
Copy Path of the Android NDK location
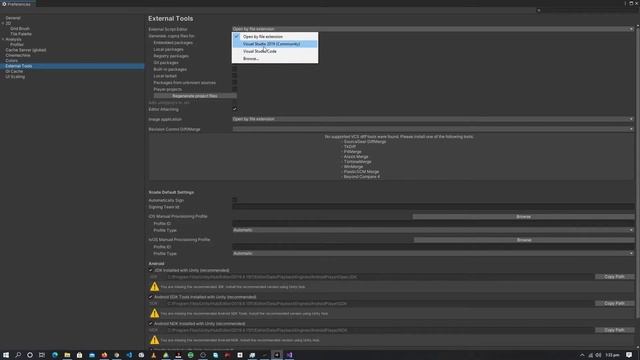(614, 330)
